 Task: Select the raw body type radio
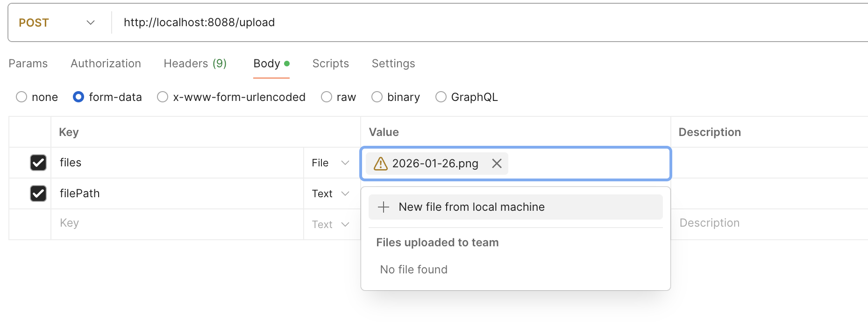327,97
